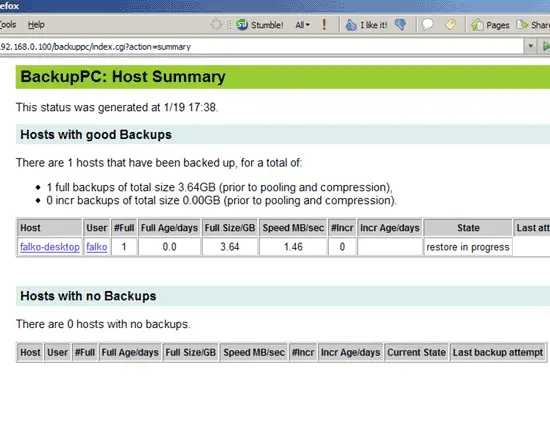Click the green Go arrow beside address bar

(x=546, y=46)
